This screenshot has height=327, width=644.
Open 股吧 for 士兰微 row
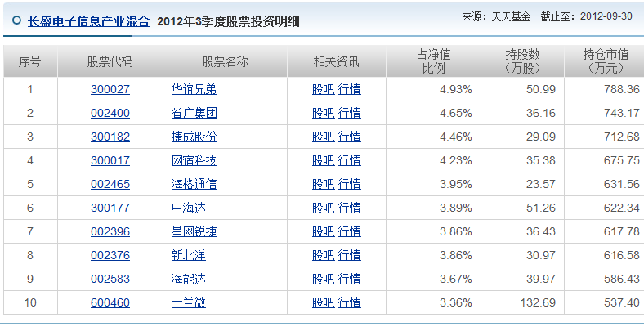click(324, 302)
